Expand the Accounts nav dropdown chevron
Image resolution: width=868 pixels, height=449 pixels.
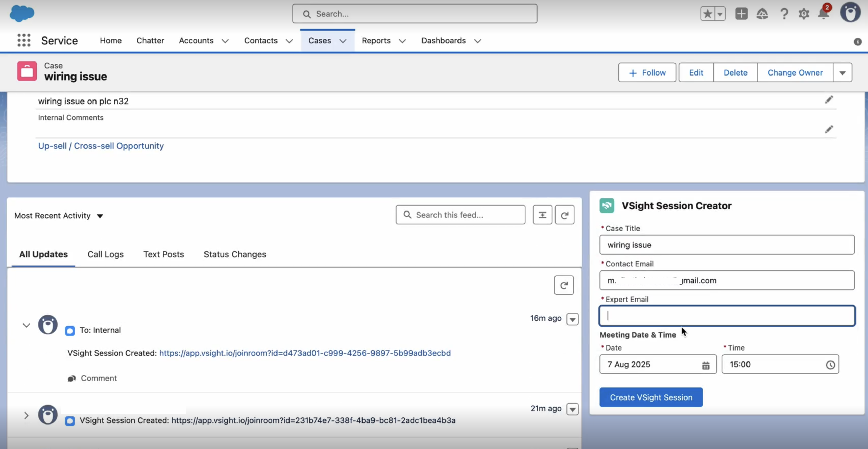coord(225,41)
